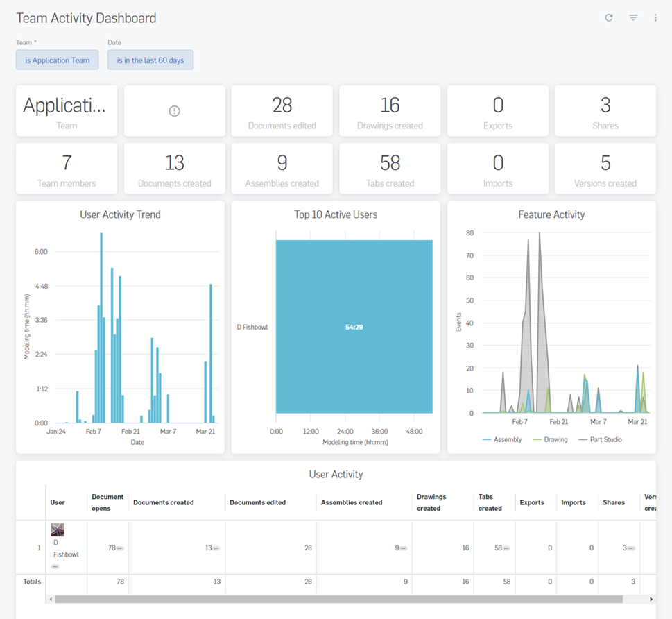This screenshot has height=619, width=672.
Task: Select the '28 Documents edited' summary card
Action: [282, 110]
